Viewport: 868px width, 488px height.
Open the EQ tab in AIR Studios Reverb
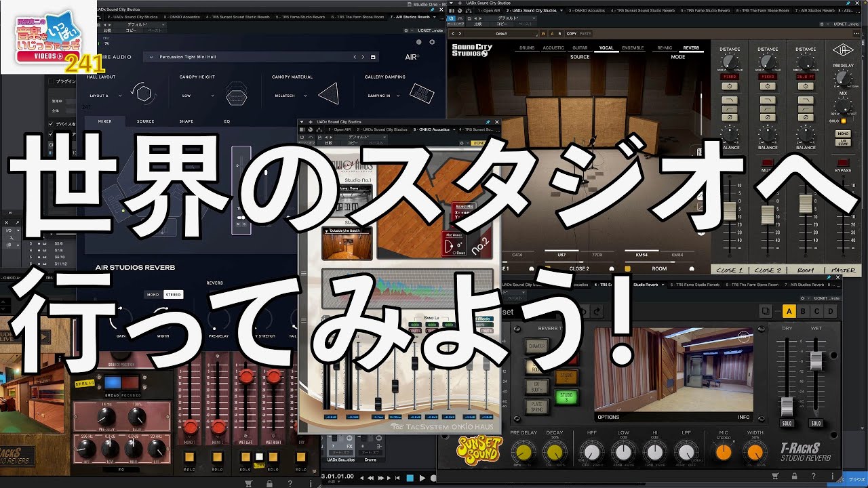pyautogui.click(x=227, y=121)
